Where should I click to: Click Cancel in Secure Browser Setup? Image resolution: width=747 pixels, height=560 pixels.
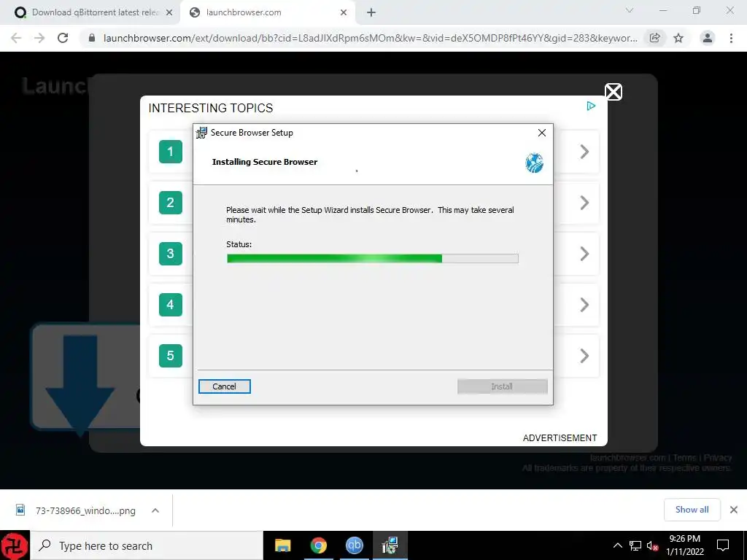[225, 386]
